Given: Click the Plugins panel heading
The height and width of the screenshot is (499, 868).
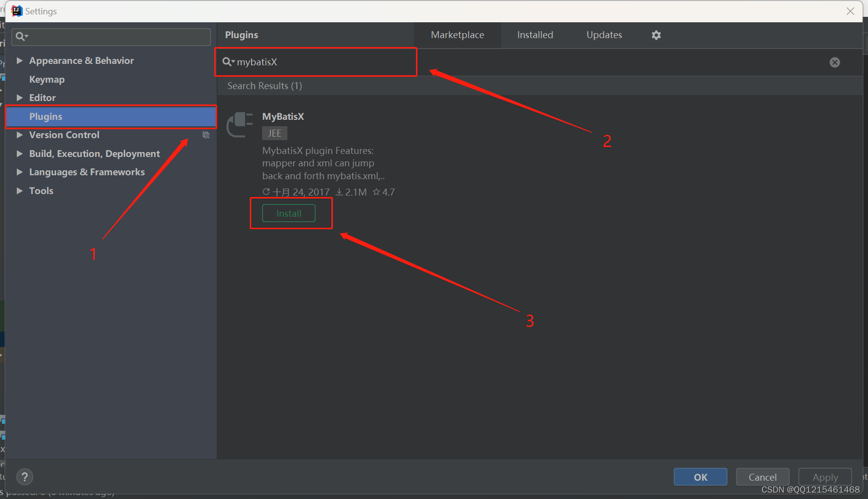Looking at the screenshot, I should [241, 35].
